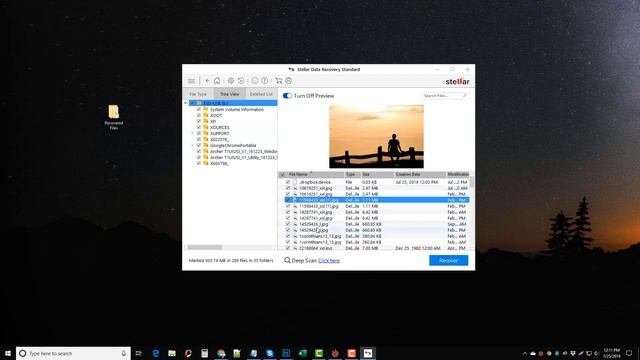The width and height of the screenshot is (640, 360).
Task: Expand the XUPPORT folder node
Action: click(x=192, y=133)
